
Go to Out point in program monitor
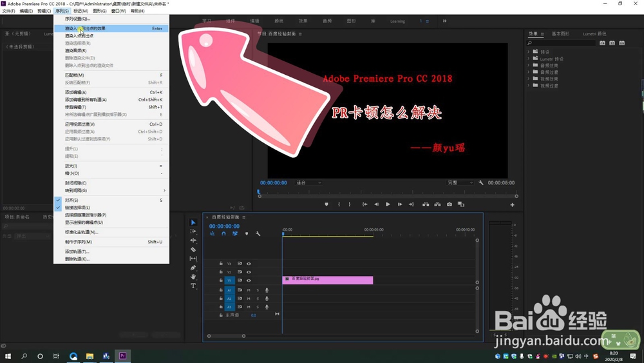pyautogui.click(x=411, y=204)
